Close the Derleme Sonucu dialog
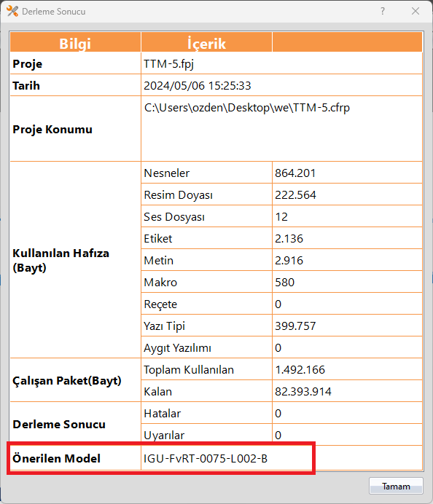The width and height of the screenshot is (433, 504). coord(416,11)
